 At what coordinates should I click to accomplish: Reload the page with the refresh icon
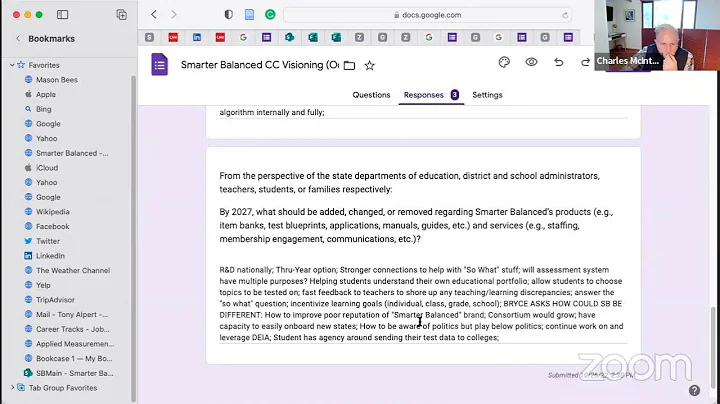coord(565,15)
